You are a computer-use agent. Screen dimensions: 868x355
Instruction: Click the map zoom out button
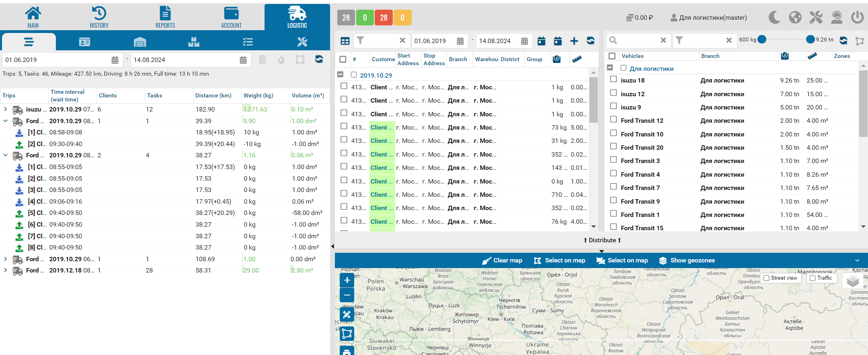click(347, 295)
